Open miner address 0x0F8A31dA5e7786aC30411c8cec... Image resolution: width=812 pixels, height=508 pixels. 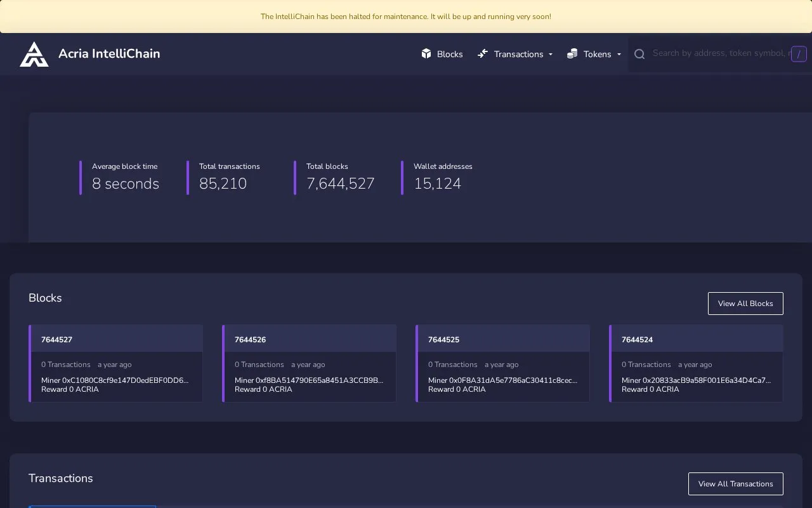tap(513, 380)
